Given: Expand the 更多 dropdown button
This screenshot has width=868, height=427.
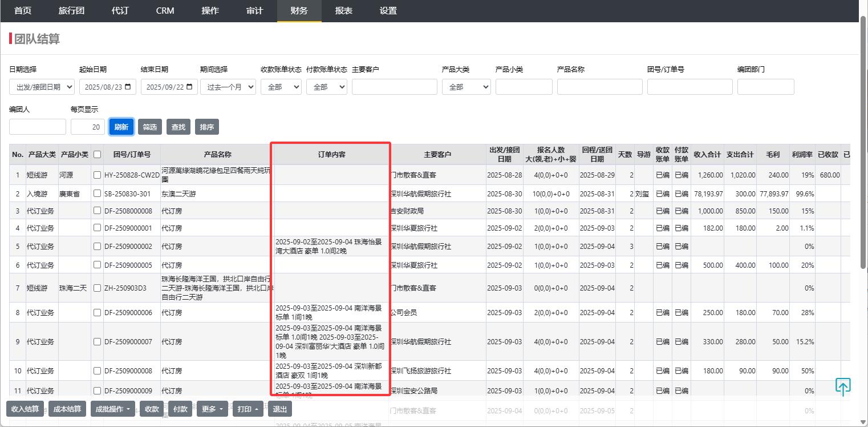Looking at the screenshot, I should tap(213, 409).
